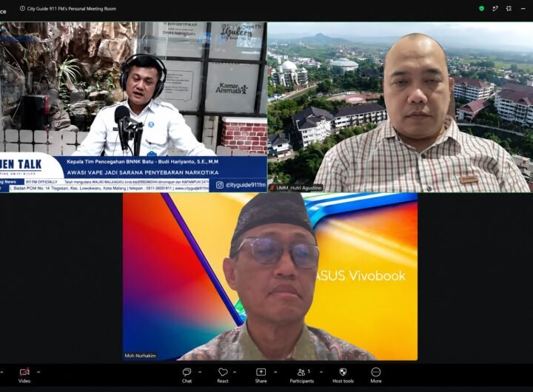Click the cityguide911fm Instagram handle

246,185
